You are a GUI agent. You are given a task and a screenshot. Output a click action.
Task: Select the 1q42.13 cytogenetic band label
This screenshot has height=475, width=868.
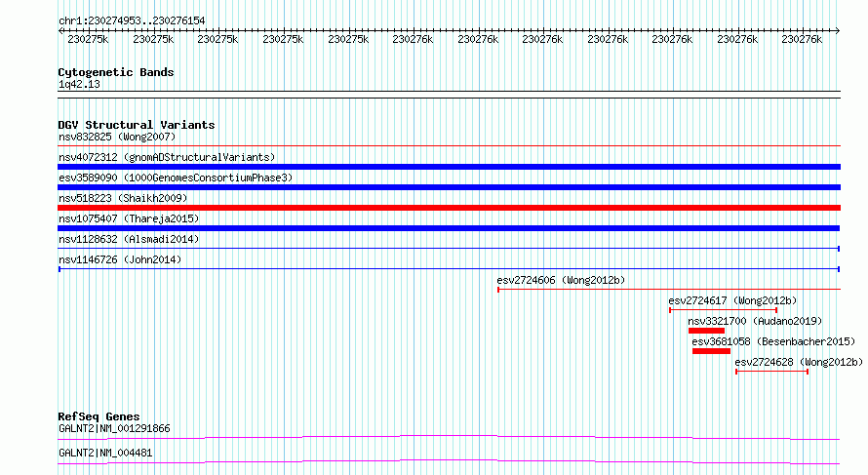[x=79, y=84]
